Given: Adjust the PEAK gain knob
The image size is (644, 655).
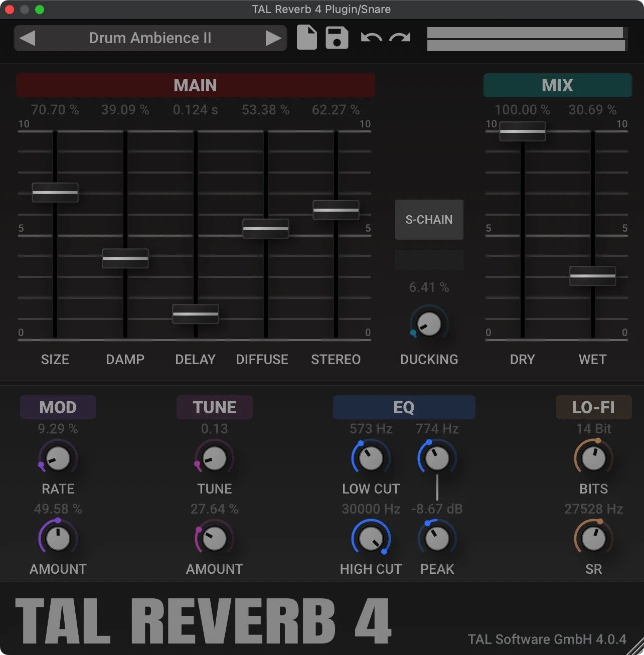Looking at the screenshot, I should coord(437,538).
